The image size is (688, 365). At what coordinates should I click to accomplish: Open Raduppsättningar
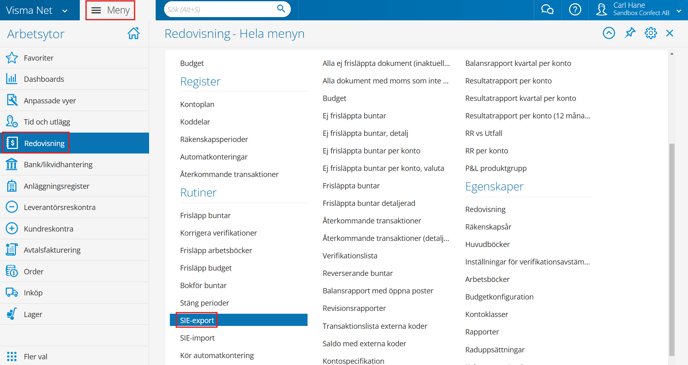pos(495,350)
